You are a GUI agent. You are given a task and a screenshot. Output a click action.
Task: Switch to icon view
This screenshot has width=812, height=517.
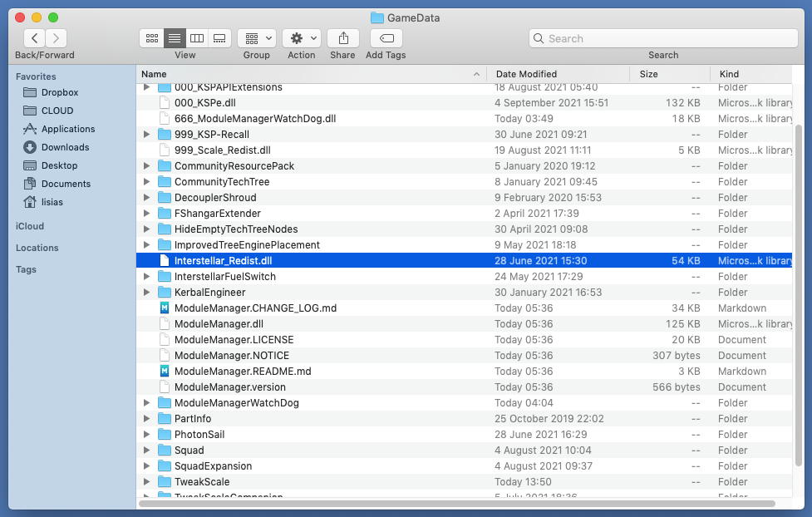pos(152,38)
